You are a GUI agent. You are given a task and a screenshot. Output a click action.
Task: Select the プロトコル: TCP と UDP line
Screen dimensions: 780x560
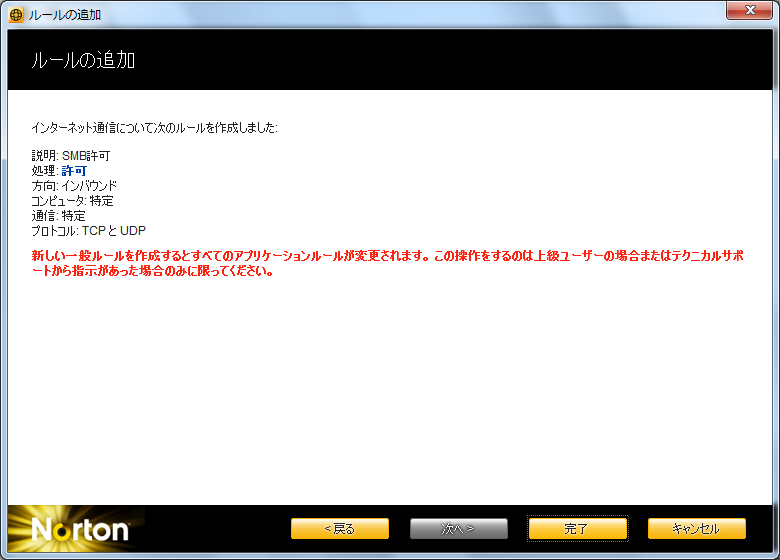coord(88,231)
